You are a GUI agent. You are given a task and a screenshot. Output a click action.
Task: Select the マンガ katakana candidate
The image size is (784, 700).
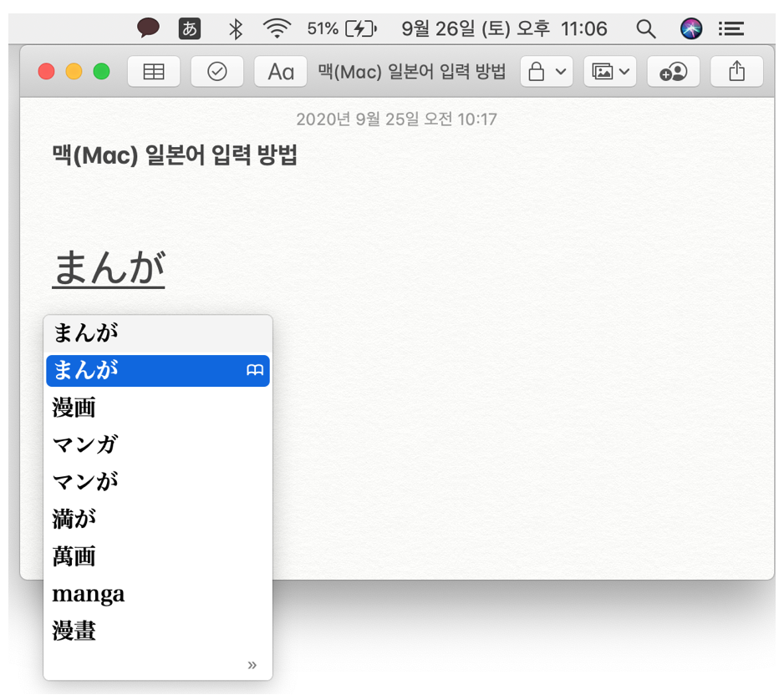(x=158, y=444)
